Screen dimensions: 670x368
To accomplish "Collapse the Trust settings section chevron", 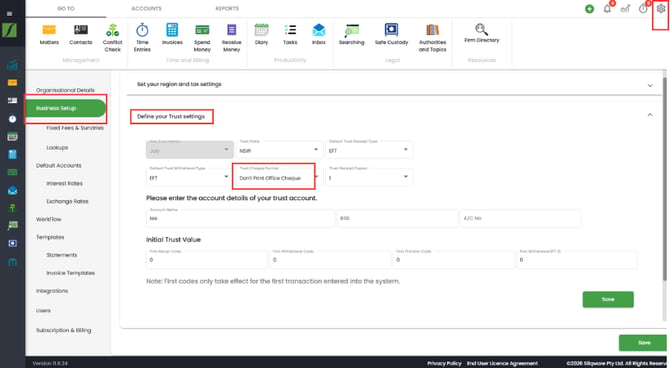I will point(650,115).
